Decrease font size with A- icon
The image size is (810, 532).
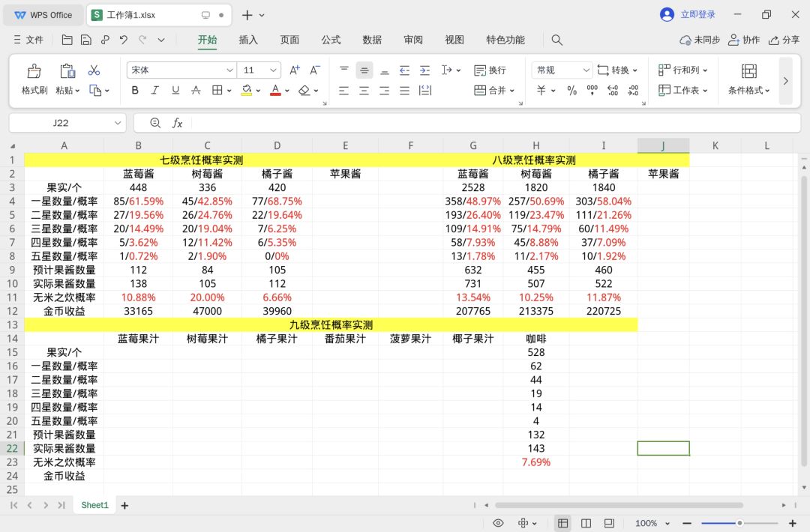(314, 70)
